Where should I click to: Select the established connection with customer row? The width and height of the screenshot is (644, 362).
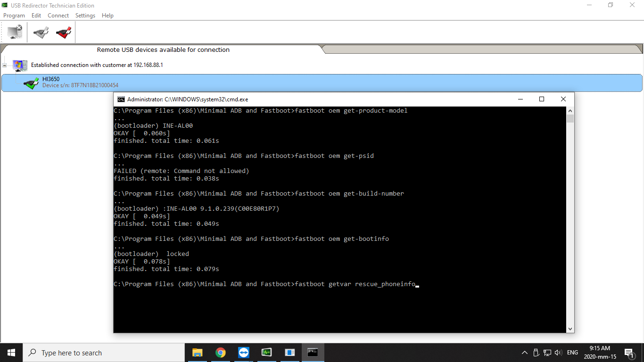tap(97, 65)
